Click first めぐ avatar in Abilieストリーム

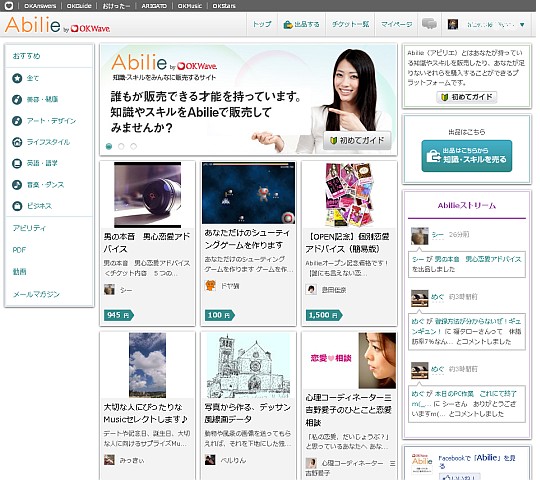(x=419, y=298)
